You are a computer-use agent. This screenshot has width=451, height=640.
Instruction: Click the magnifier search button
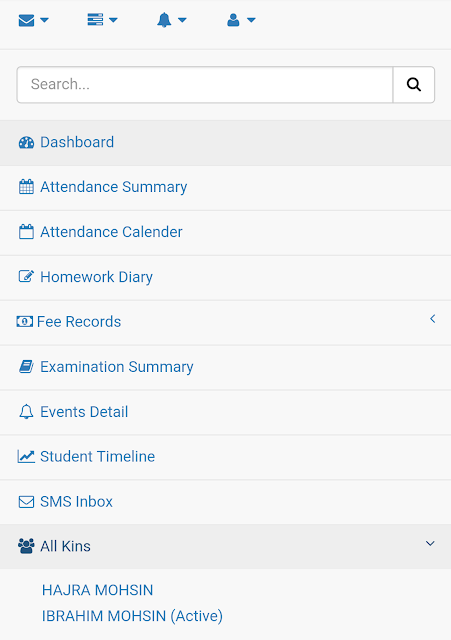point(413,84)
